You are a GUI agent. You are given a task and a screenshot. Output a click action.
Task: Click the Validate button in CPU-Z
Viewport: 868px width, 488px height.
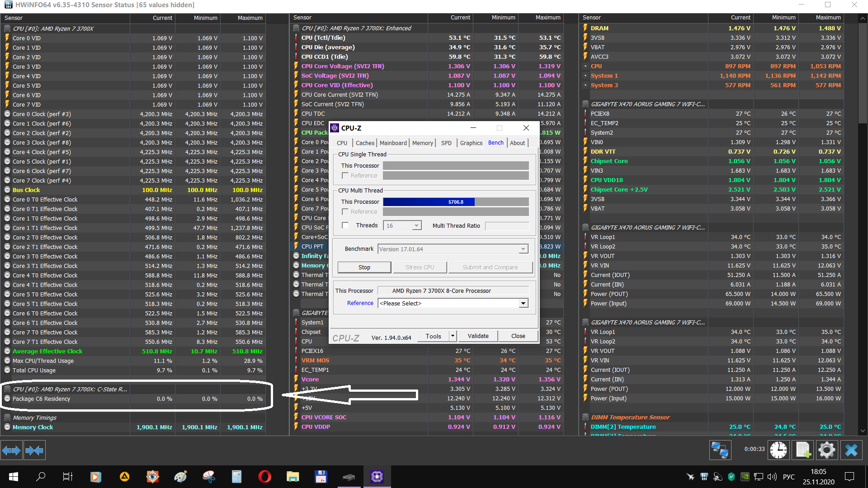(478, 336)
